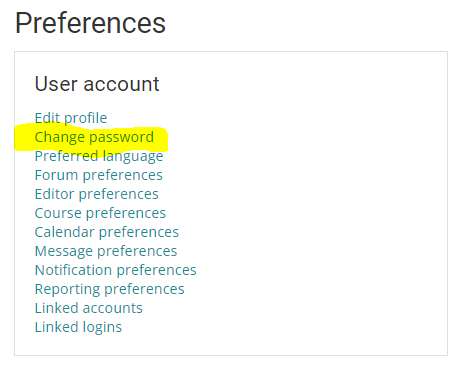
Task: Go to Notification preferences
Action: pos(116,270)
